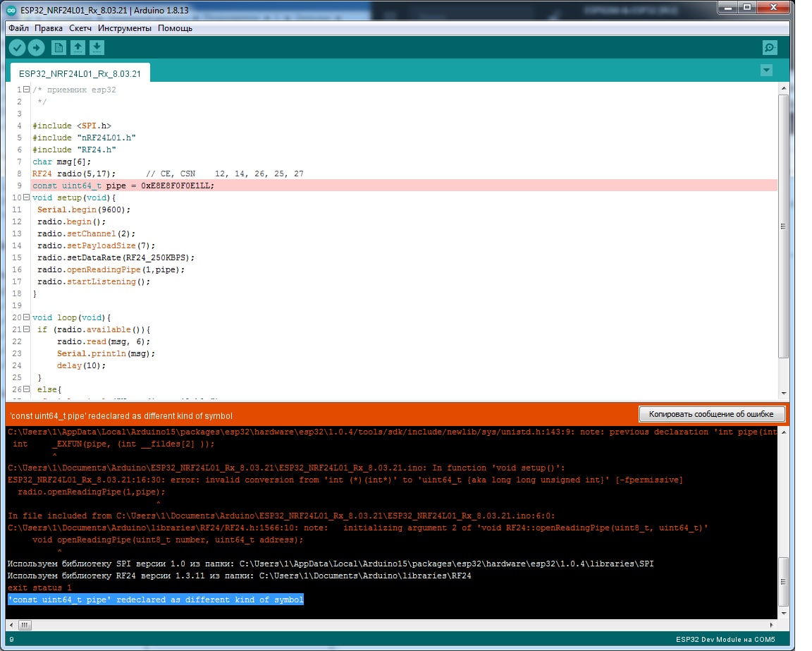The height and width of the screenshot is (651, 812).
Task: Open the Правка menu
Action: click(x=48, y=28)
